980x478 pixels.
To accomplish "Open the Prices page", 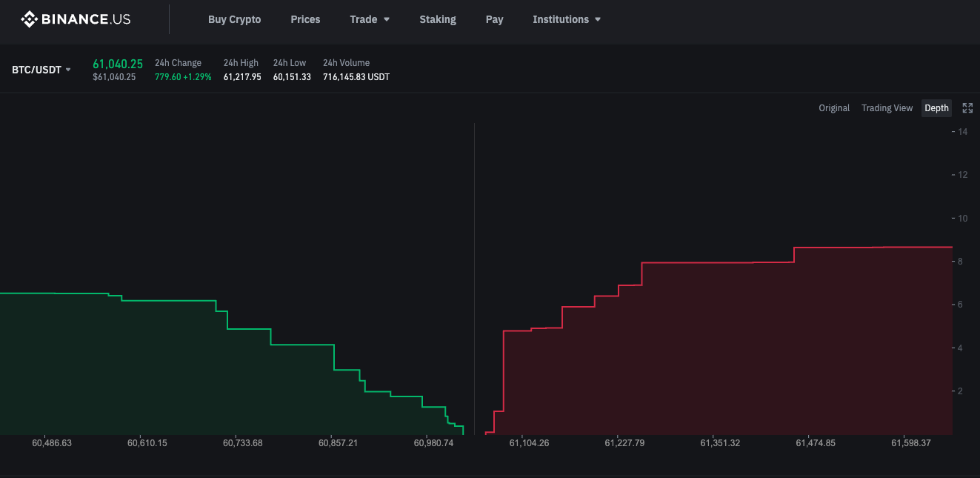I will (x=305, y=19).
